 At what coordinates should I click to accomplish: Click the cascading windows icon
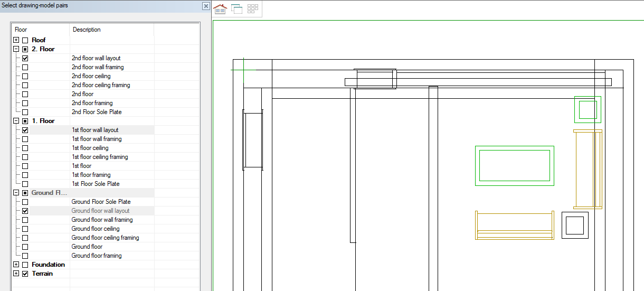236,9
